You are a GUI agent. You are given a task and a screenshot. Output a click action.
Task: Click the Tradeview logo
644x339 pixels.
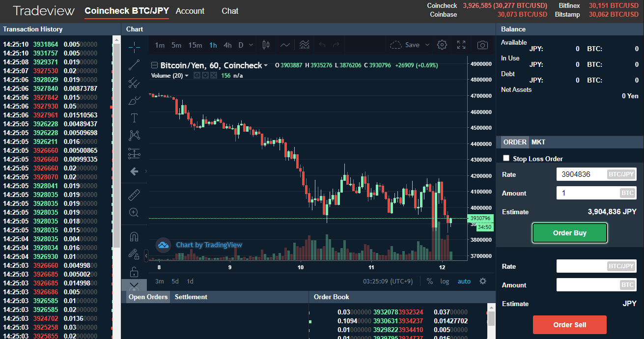44,11
